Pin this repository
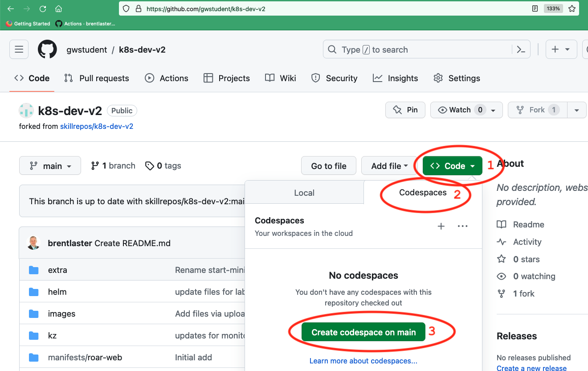 point(405,110)
